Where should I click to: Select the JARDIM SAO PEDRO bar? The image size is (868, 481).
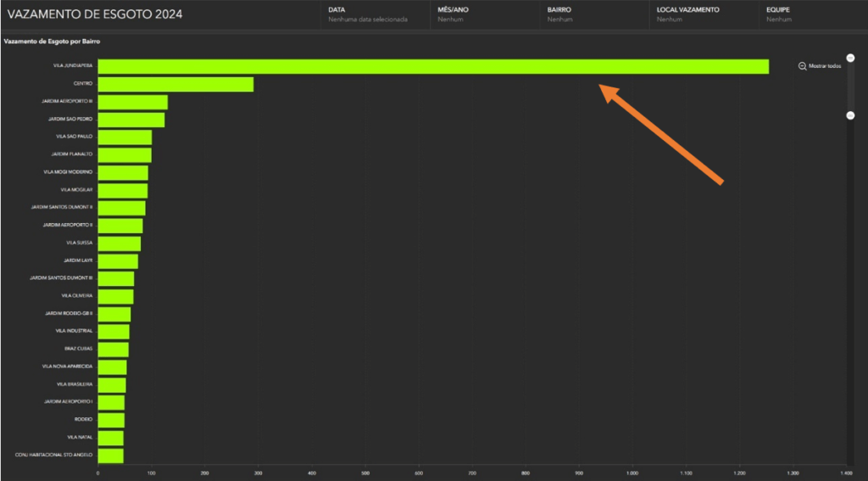tap(131, 120)
